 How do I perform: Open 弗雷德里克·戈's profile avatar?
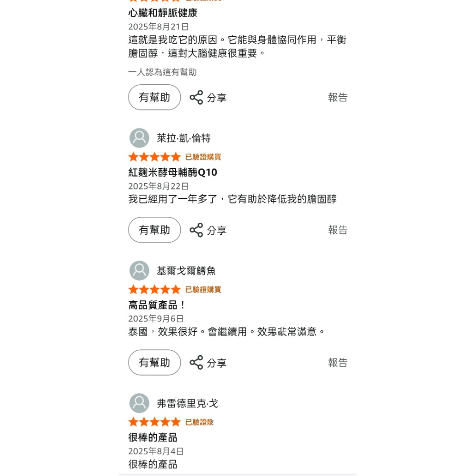pos(139,403)
